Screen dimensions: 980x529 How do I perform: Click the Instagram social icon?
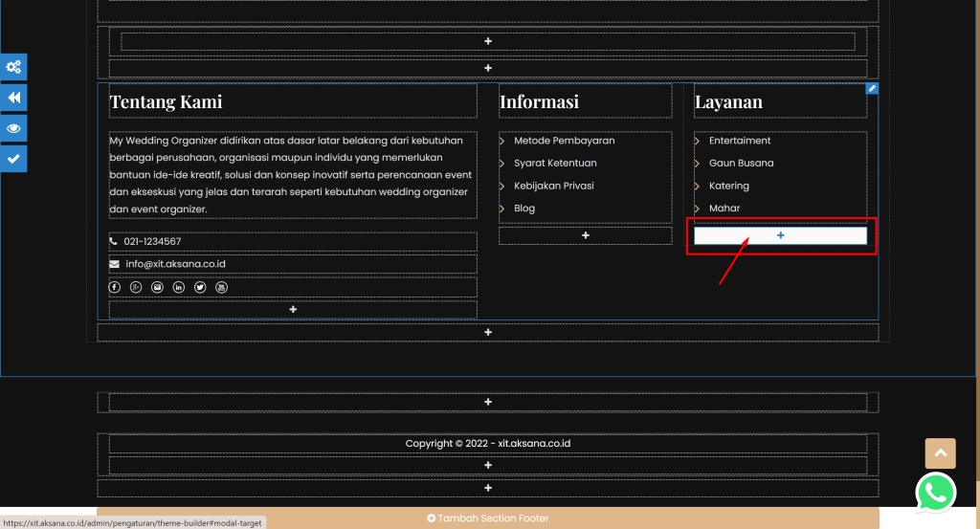(157, 287)
